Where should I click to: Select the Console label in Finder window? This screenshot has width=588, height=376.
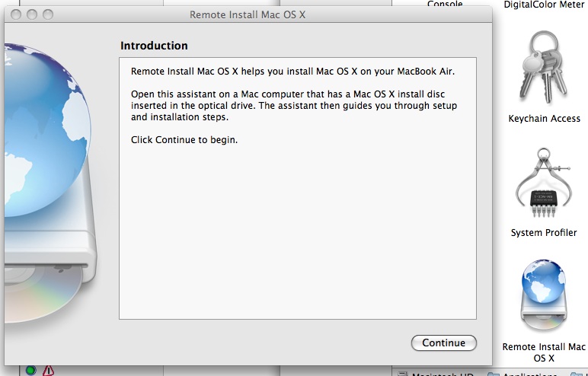click(445, 4)
